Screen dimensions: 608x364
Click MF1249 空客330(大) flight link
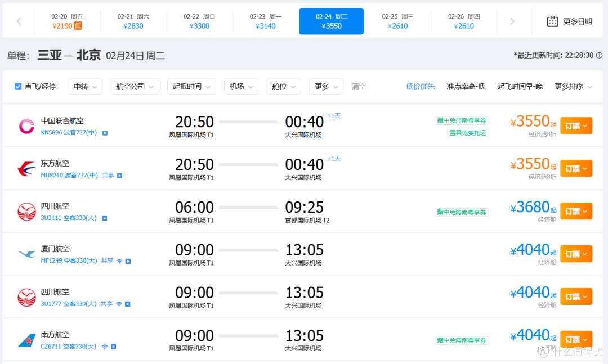(x=69, y=260)
